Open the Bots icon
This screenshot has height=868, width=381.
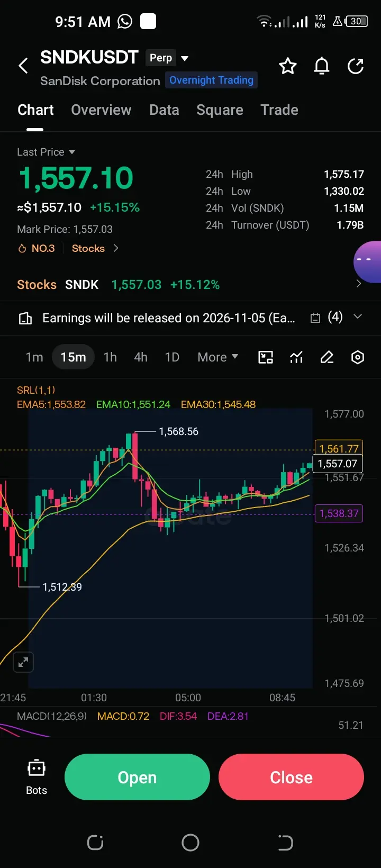37,777
